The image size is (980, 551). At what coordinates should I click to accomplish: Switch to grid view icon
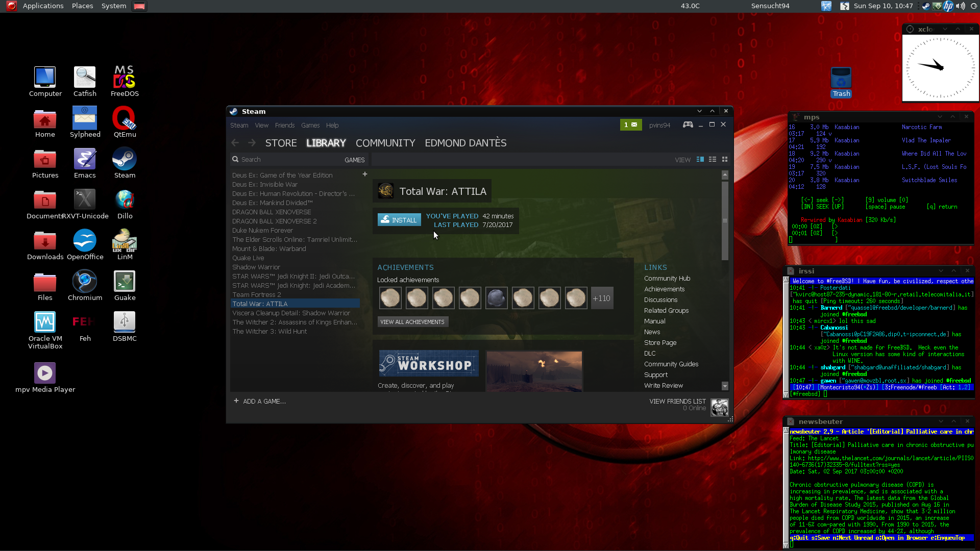tap(724, 160)
